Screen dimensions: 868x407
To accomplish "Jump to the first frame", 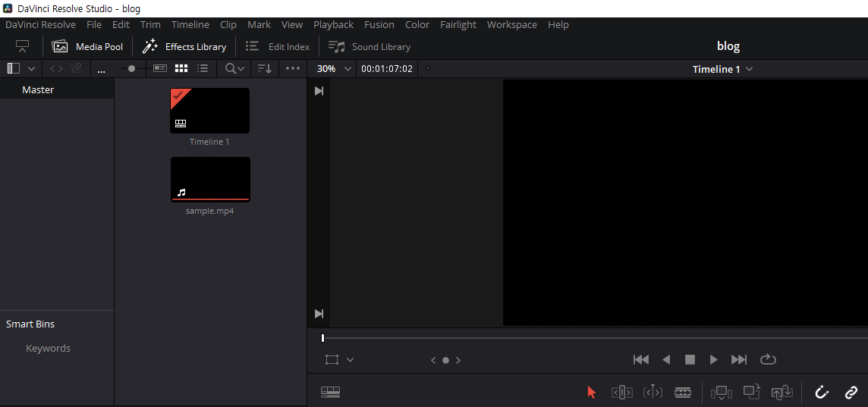I will 641,360.
